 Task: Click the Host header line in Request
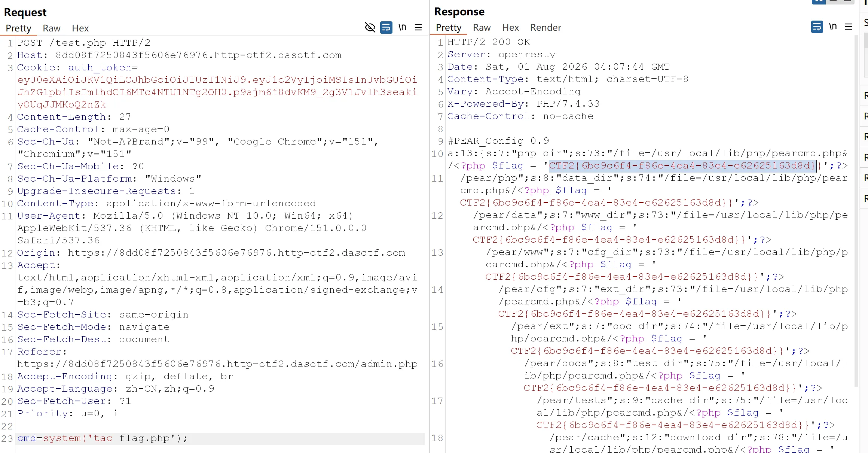(180, 55)
